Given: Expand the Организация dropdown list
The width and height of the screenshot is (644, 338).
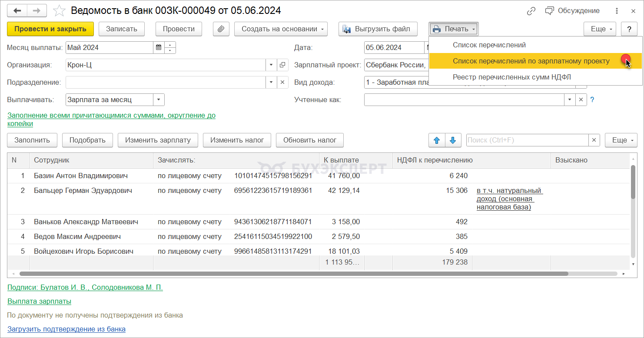Looking at the screenshot, I should click(x=271, y=65).
